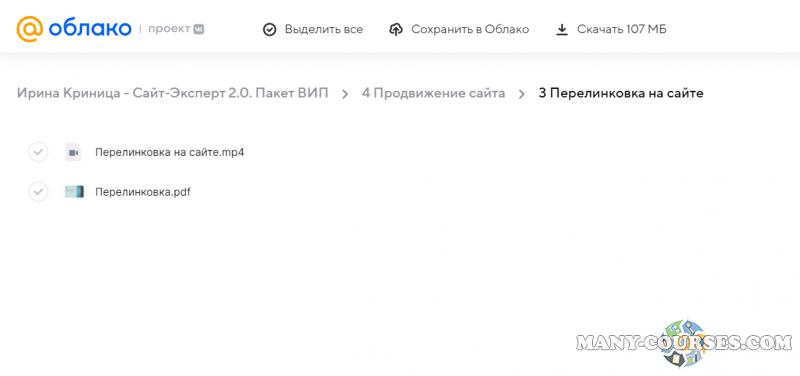Click the PDF thumbnail for Перелинковка.pdf
The height and width of the screenshot is (376, 800).
click(x=73, y=192)
